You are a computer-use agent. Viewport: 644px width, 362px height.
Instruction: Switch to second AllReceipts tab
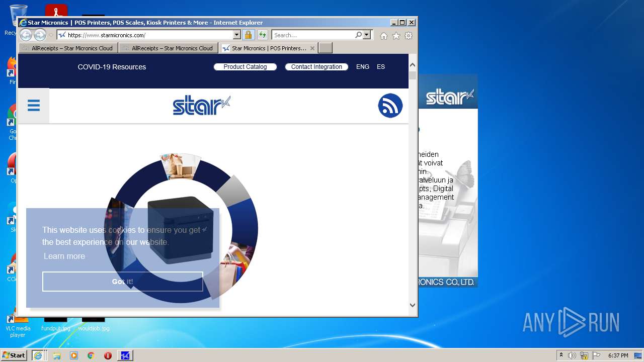coord(169,48)
